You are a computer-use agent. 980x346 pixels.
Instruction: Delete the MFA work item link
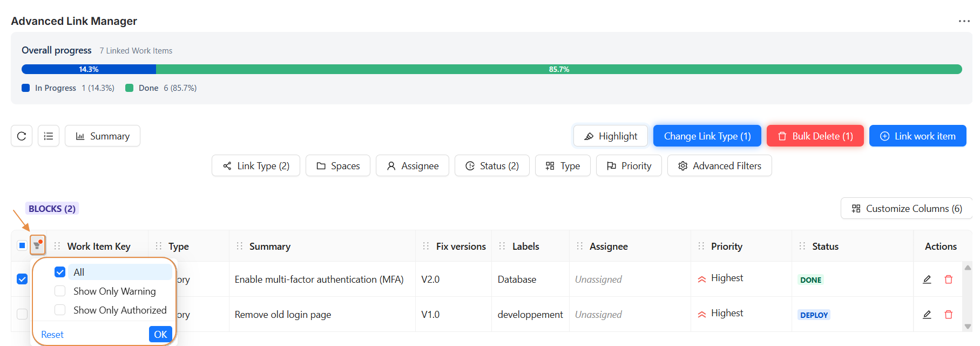point(948,280)
